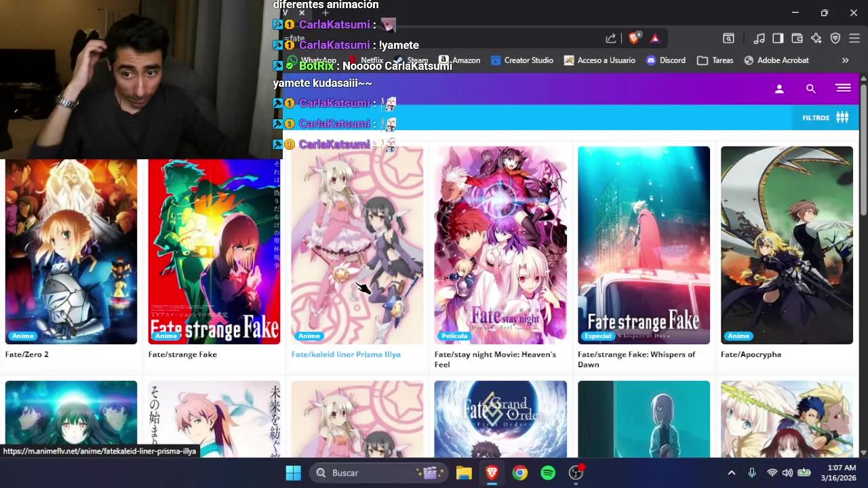Click the share page icon in address bar
The height and width of the screenshot is (488, 868).
(611, 39)
